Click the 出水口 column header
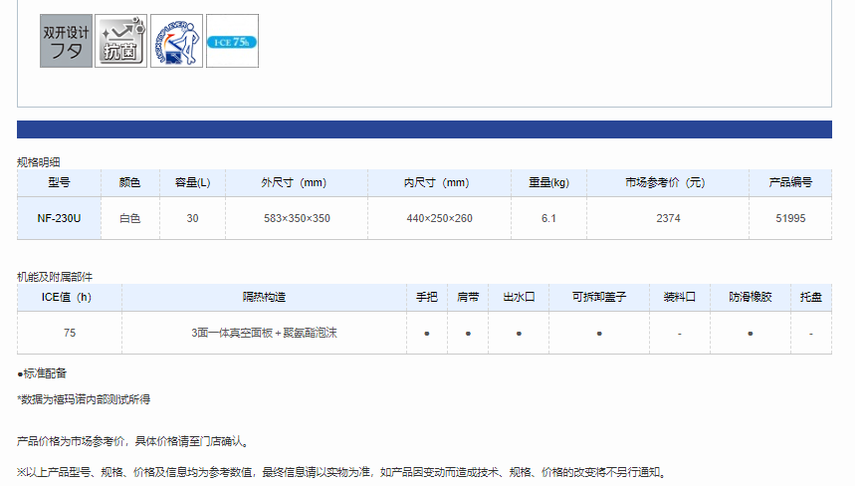868x486 pixels. pos(519,297)
